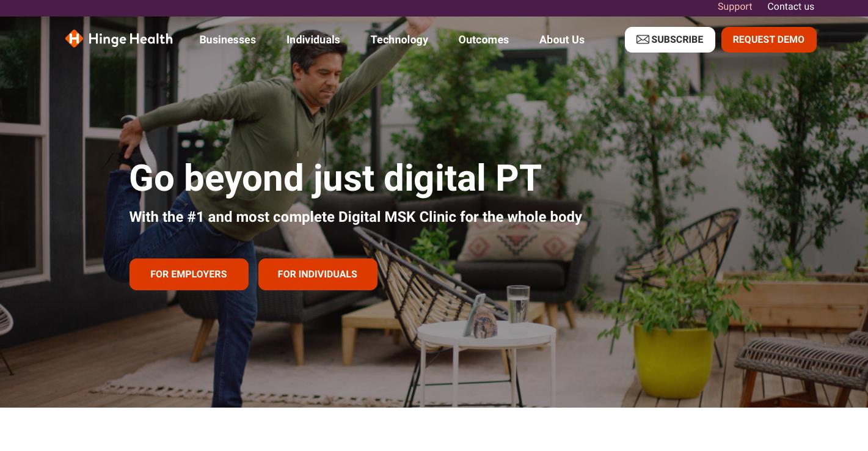
Task: Click the Support link in top bar
Action: [x=734, y=7]
